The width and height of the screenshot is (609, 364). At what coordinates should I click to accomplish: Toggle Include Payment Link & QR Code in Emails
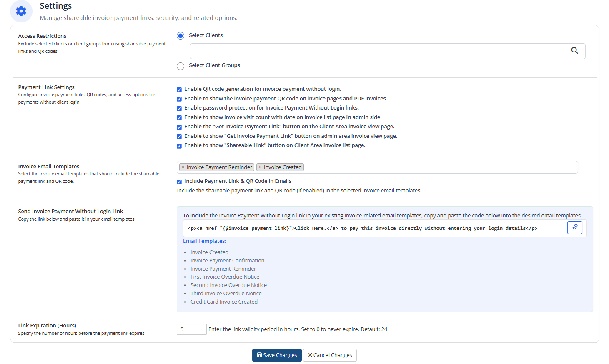[x=179, y=182]
